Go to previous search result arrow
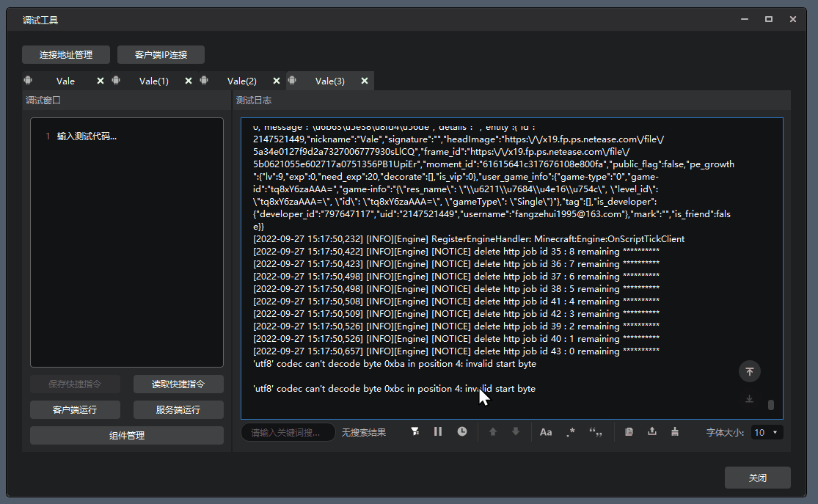 (x=493, y=432)
